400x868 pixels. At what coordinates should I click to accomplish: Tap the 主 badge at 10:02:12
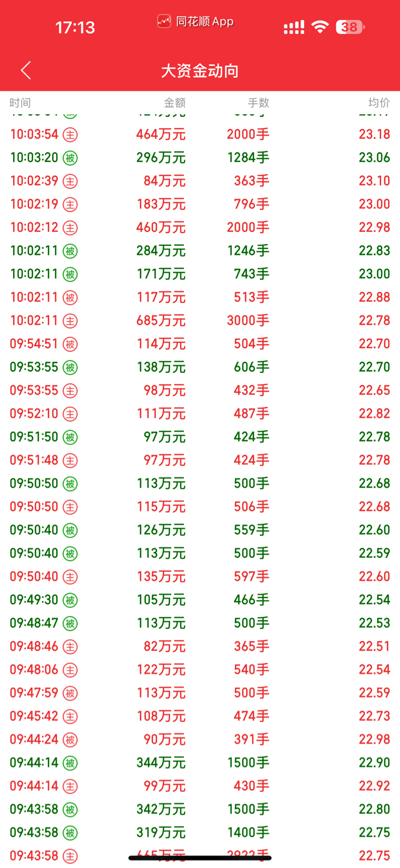point(70,228)
